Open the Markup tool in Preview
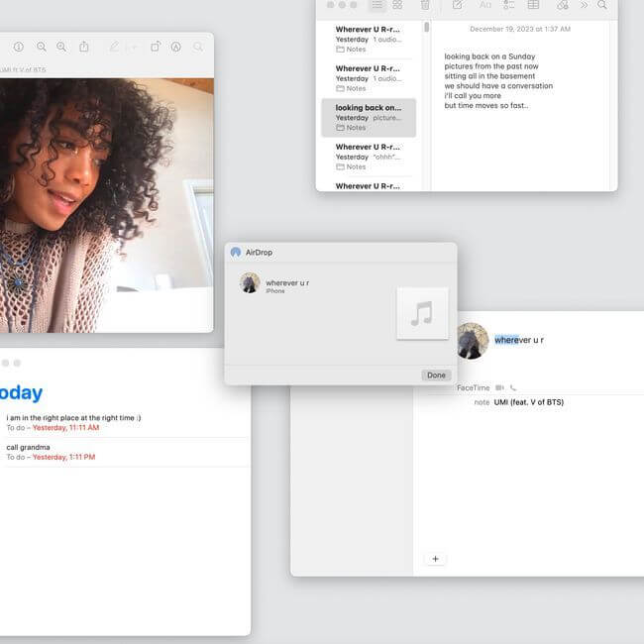Viewport: 644px width, 644px height. [175, 47]
